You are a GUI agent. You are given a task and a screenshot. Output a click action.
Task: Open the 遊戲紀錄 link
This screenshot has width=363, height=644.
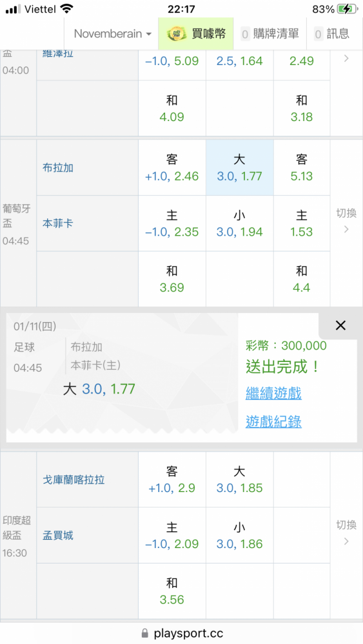click(274, 422)
